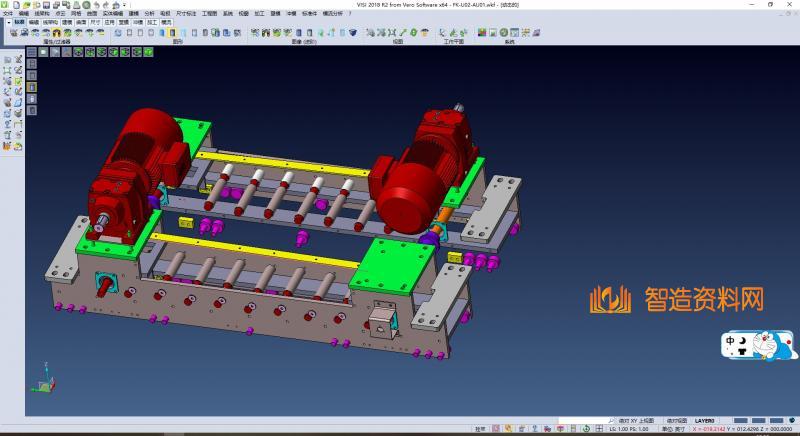Screen dimensions: 800x436
Task: Open the 文件 (File) menu
Action: tap(7, 13)
